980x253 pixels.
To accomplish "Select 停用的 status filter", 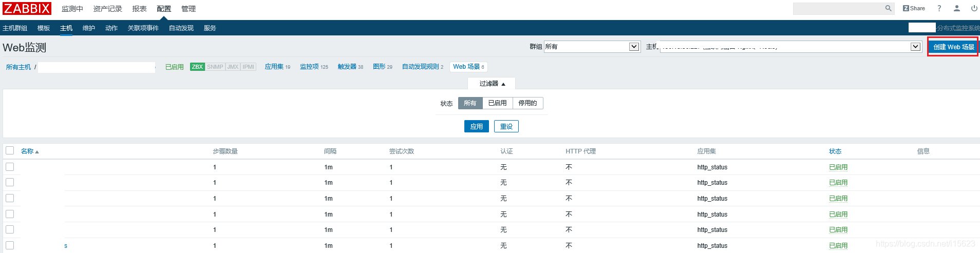I will (527, 103).
